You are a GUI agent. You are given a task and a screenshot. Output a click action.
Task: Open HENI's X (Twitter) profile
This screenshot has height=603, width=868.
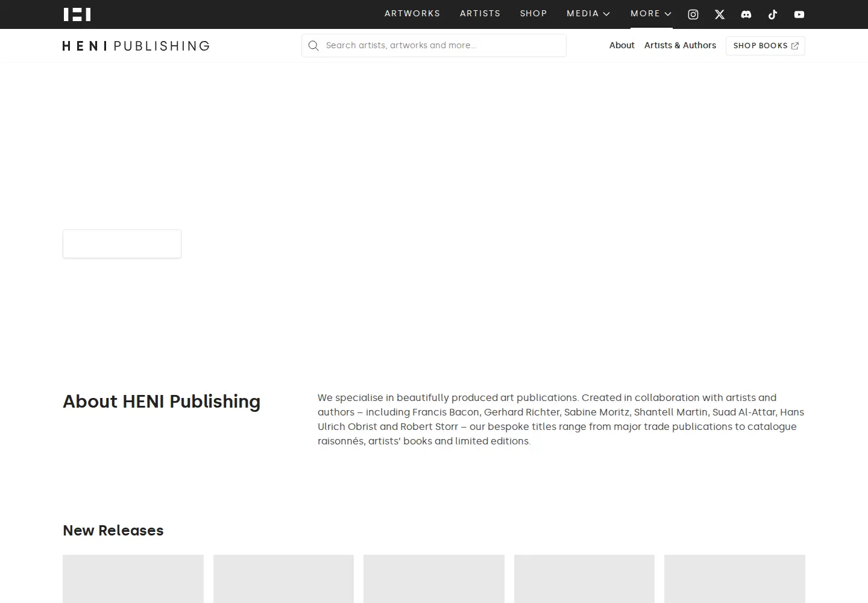720,14
